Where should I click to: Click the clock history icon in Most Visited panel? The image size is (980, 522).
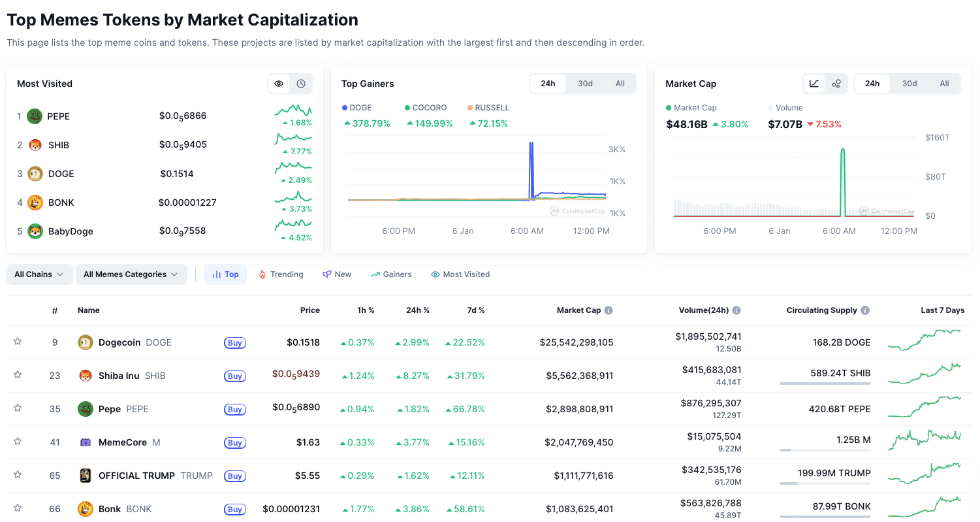point(301,84)
